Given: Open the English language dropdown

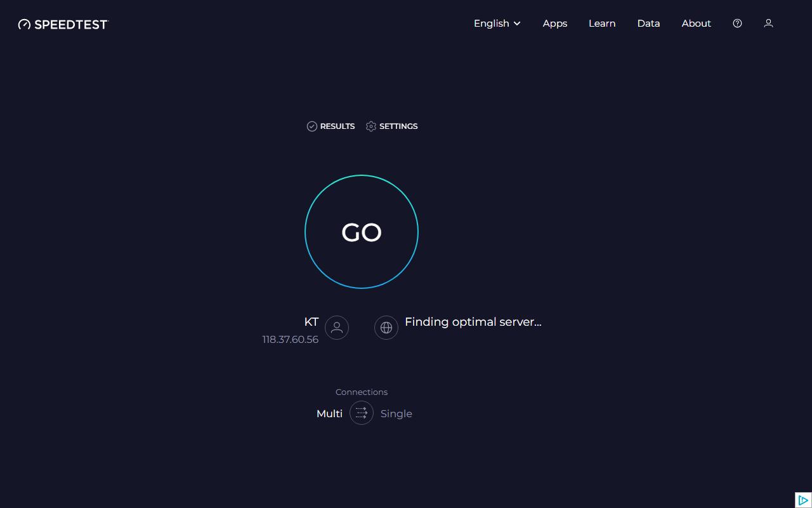Looking at the screenshot, I should pos(497,23).
